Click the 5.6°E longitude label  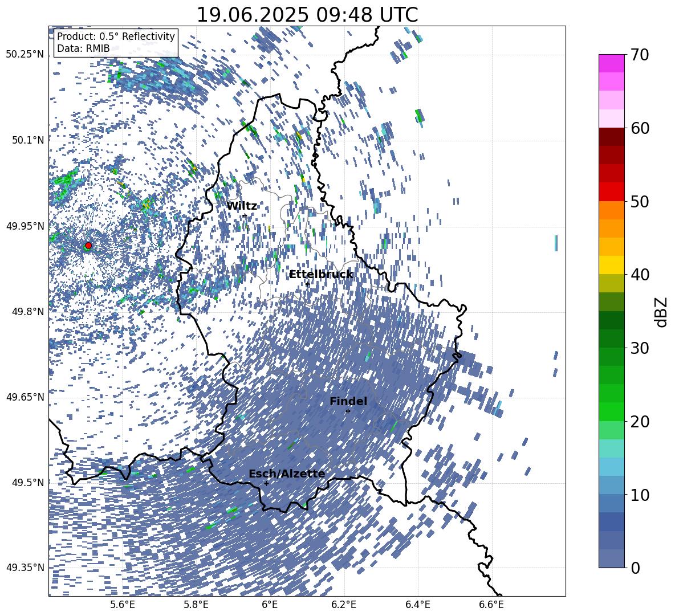pos(123,605)
